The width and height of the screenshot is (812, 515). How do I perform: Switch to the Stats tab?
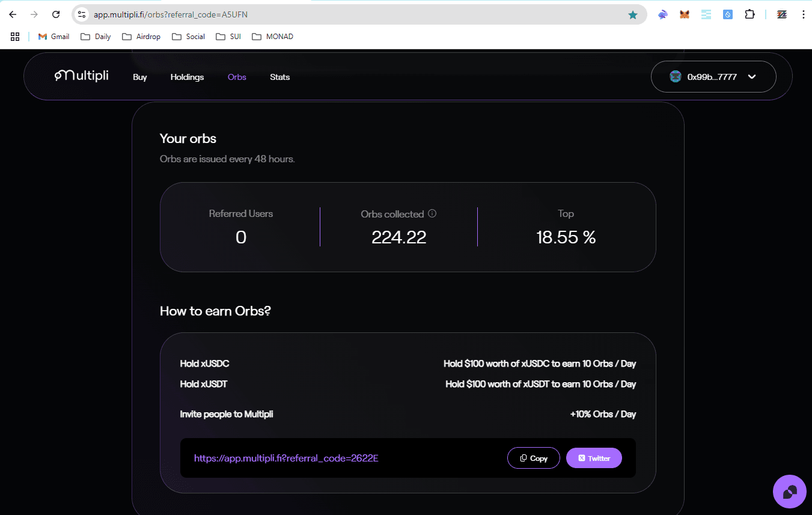(x=280, y=77)
